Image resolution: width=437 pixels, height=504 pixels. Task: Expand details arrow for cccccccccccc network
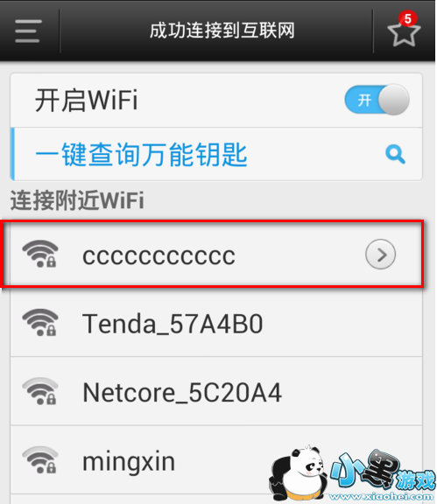click(380, 255)
